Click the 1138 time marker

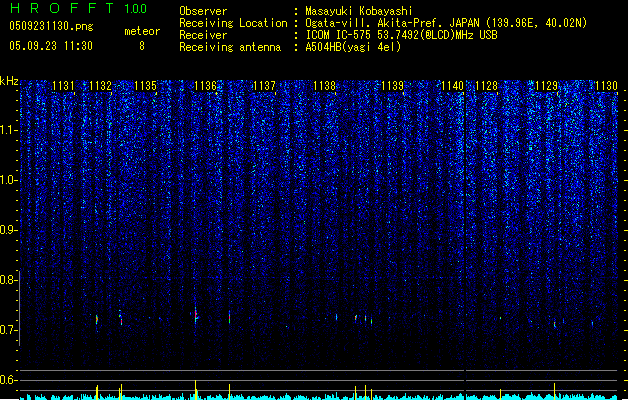pos(324,86)
